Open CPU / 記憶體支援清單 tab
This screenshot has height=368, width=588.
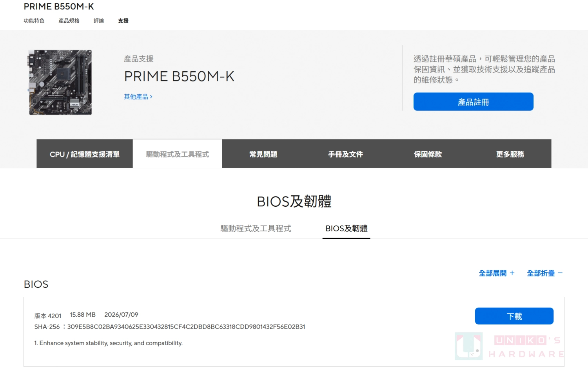[85, 154]
